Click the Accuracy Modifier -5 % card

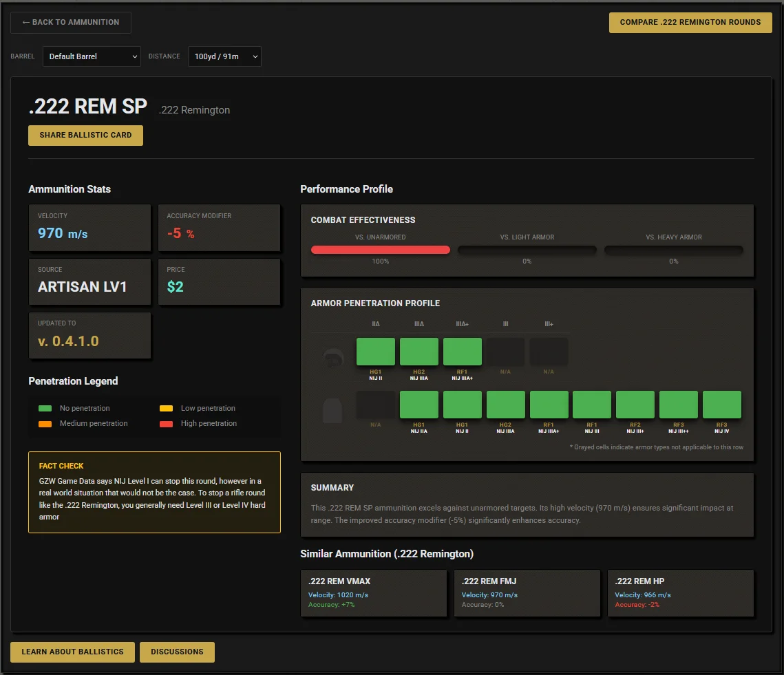click(219, 228)
